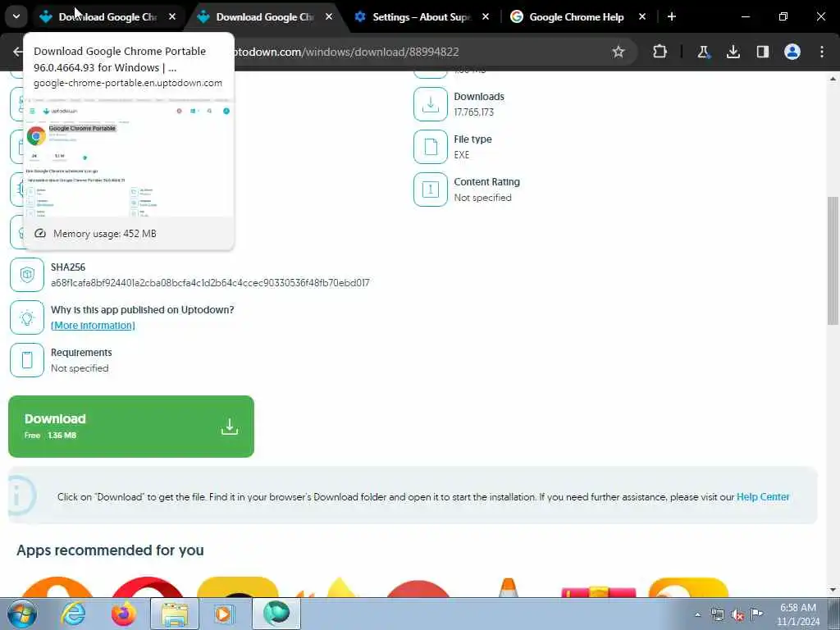Click the green Download button

click(x=131, y=427)
